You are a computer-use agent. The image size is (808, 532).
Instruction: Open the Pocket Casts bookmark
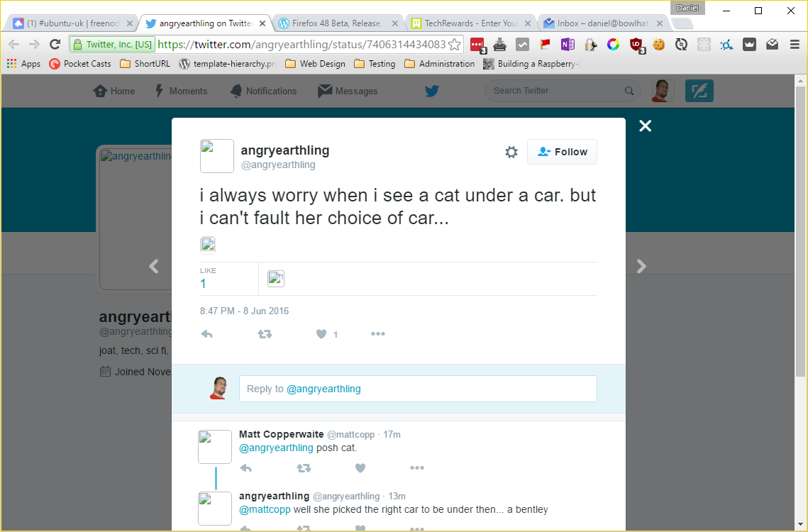80,64
